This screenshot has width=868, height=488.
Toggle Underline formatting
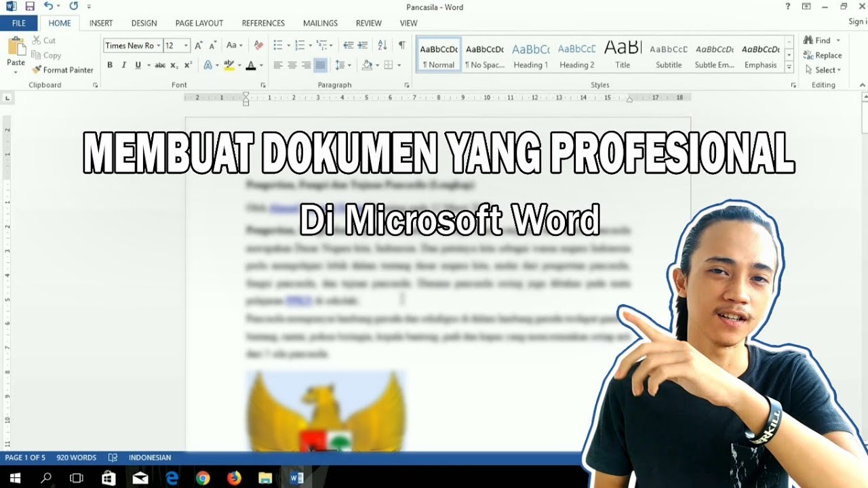(138, 65)
